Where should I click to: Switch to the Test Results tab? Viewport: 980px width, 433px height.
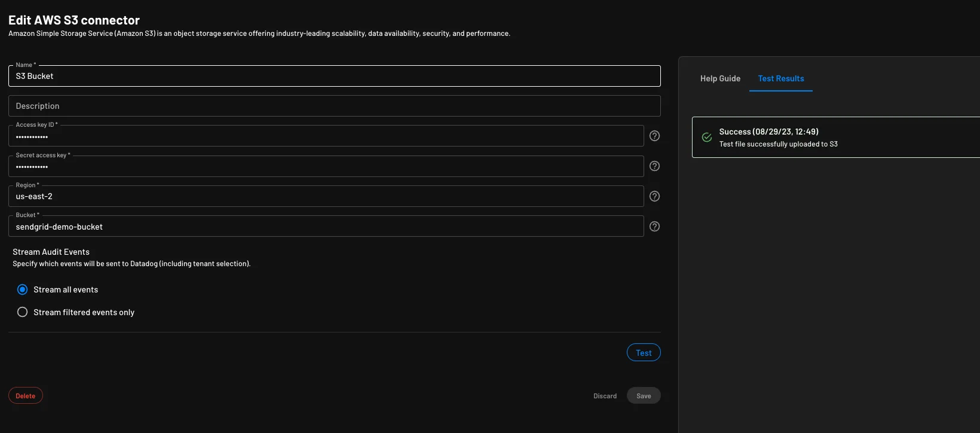click(780, 78)
